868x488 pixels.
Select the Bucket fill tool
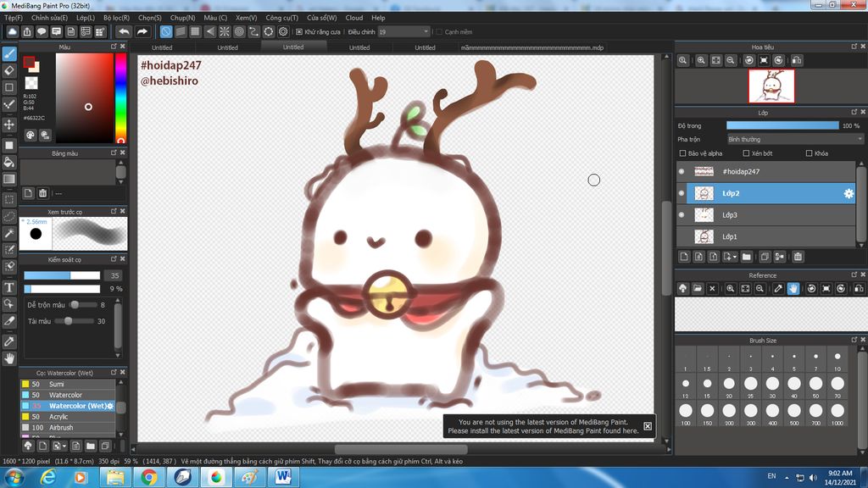[9, 162]
